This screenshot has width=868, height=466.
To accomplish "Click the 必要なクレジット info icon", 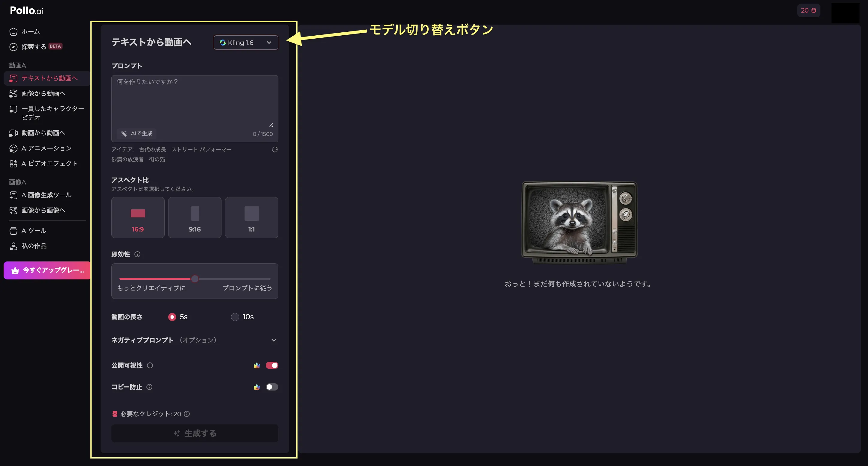I will (187, 414).
